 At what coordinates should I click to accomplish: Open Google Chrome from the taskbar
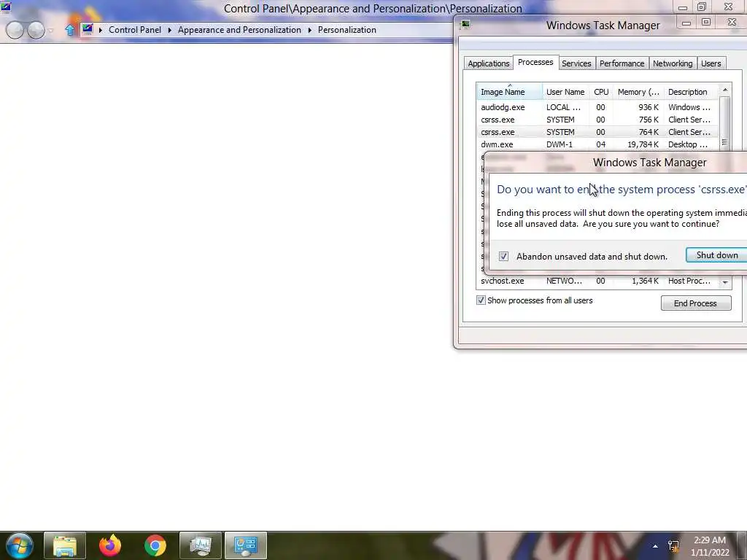pyautogui.click(x=155, y=545)
